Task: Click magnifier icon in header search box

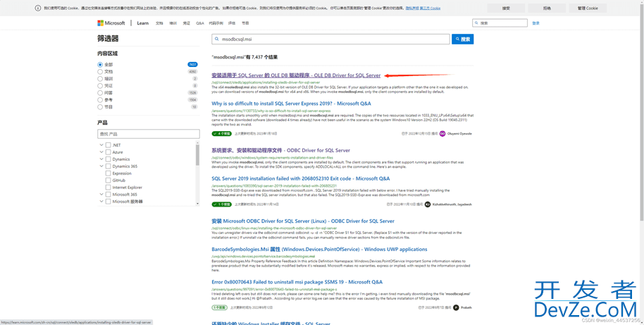Action: (x=476, y=23)
